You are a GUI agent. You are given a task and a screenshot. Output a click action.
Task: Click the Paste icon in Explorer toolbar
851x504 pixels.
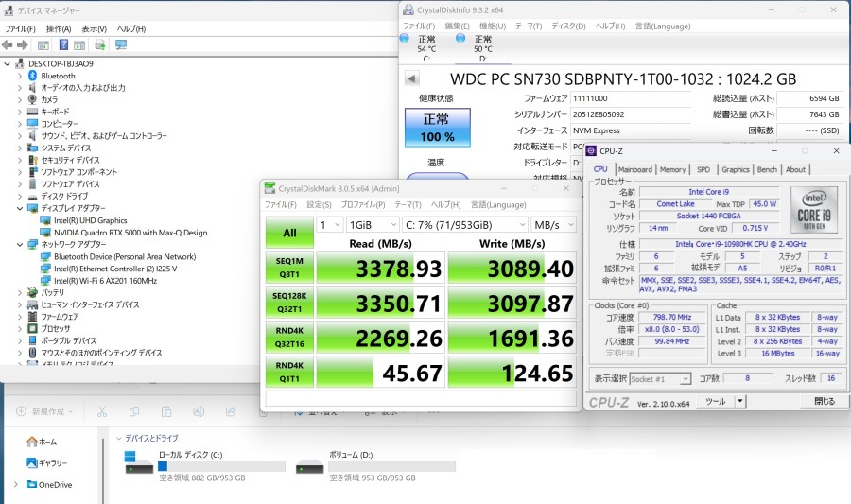(x=166, y=411)
